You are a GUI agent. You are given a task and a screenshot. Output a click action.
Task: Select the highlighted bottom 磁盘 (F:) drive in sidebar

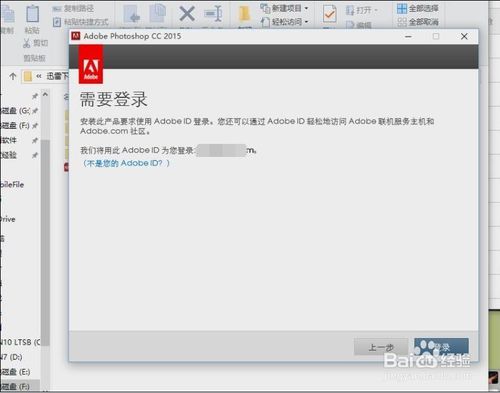click(20, 386)
